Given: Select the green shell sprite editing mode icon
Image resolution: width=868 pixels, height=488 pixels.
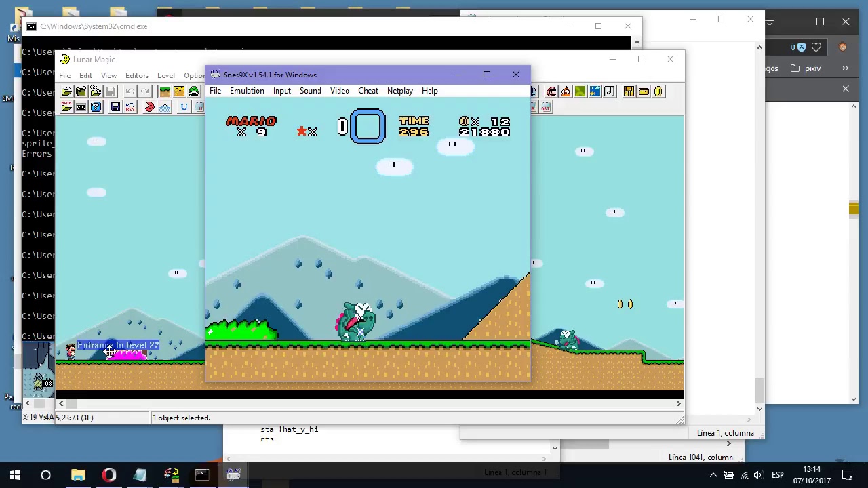Looking at the screenshot, I should click(x=194, y=91).
